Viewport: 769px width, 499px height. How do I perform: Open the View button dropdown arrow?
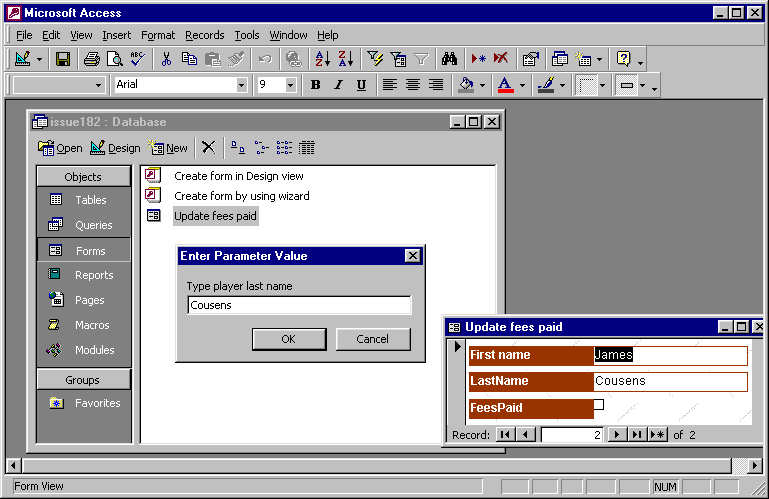[x=40, y=60]
